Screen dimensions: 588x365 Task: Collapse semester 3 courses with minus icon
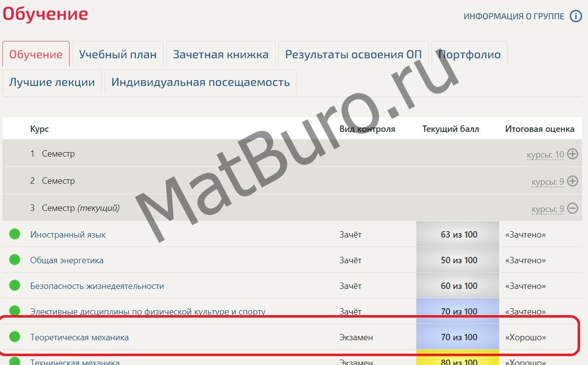click(x=572, y=208)
